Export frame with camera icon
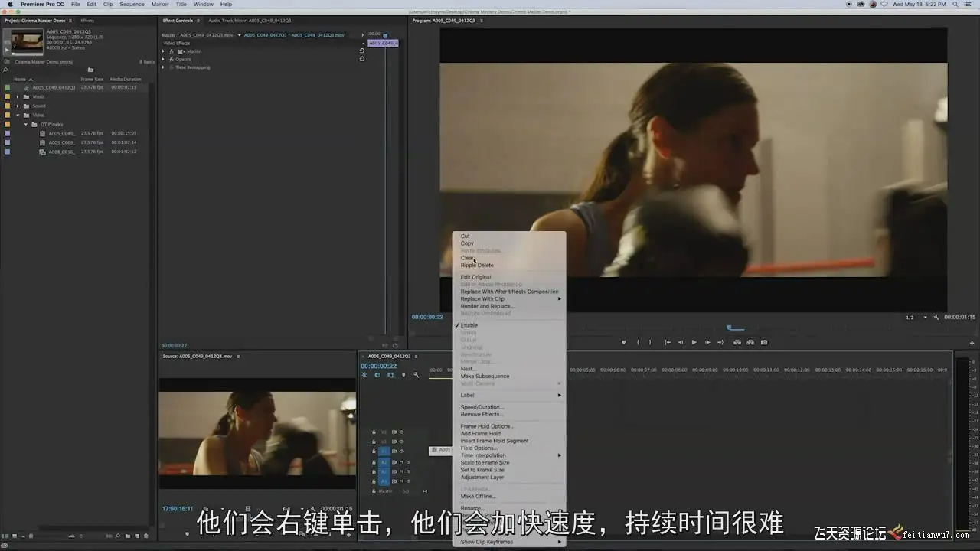980x551 pixels. [764, 342]
